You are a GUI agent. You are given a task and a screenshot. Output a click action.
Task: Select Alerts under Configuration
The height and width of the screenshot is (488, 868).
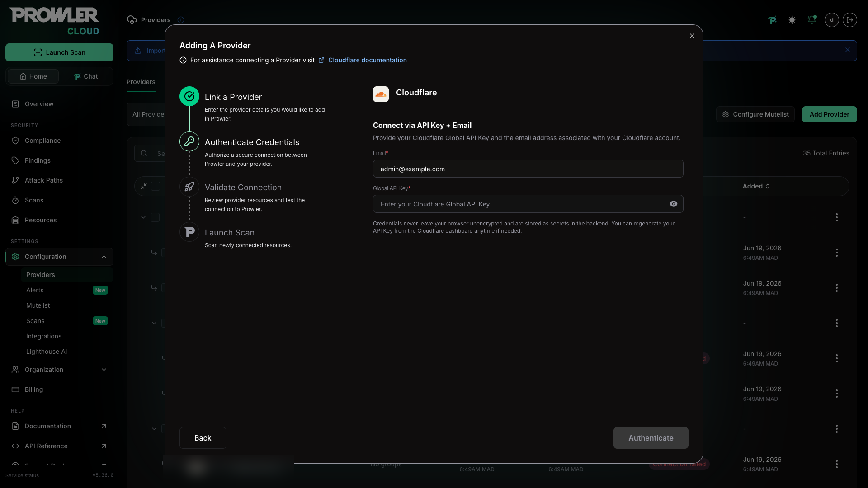67,290
